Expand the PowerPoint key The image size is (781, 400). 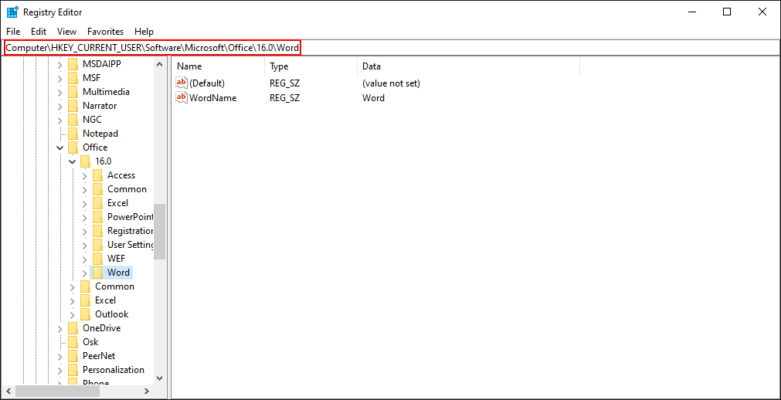[85, 217]
